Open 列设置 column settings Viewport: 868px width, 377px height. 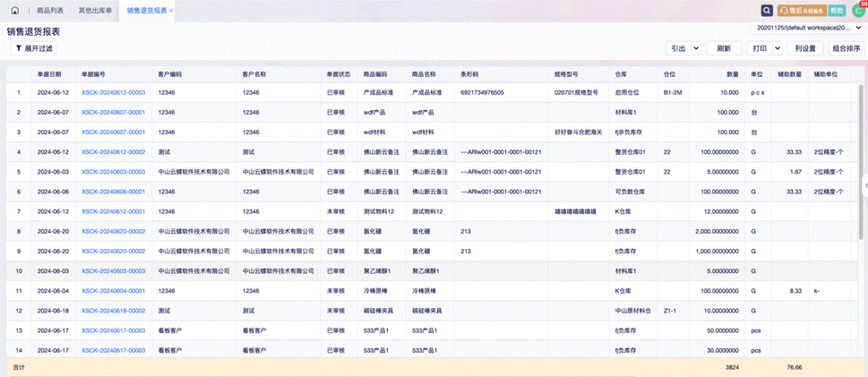[x=805, y=48]
